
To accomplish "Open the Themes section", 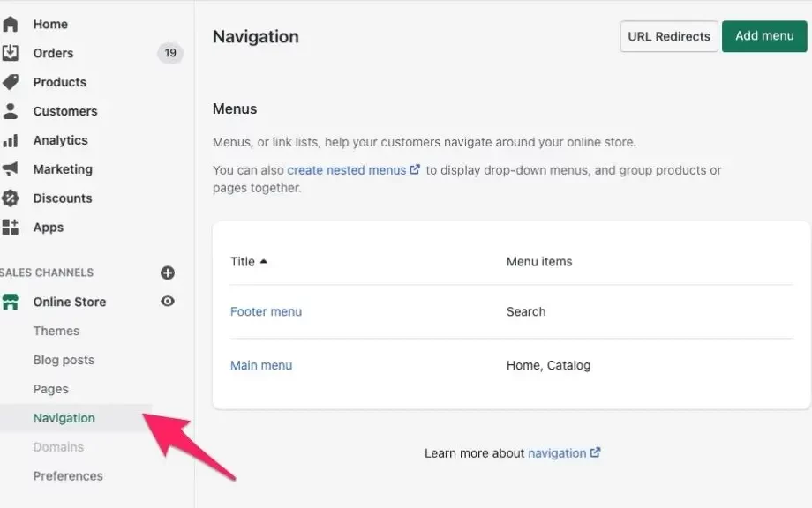I will pyautogui.click(x=56, y=331).
